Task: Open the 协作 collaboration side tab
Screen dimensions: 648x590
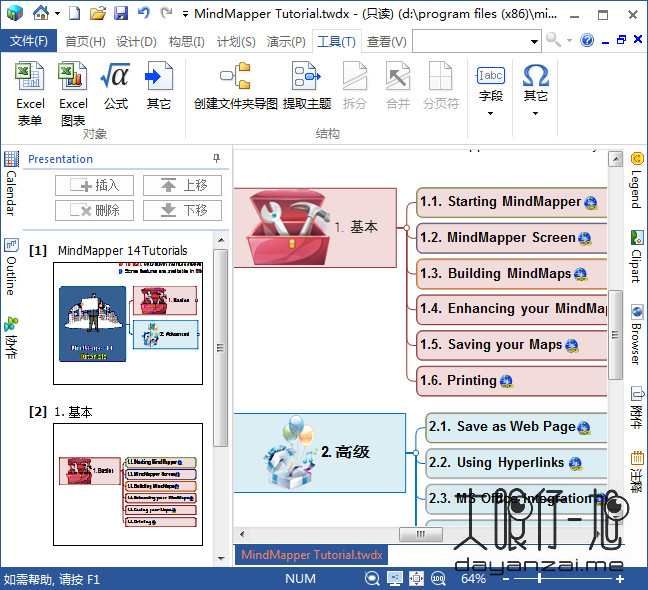Action: pyautogui.click(x=11, y=338)
